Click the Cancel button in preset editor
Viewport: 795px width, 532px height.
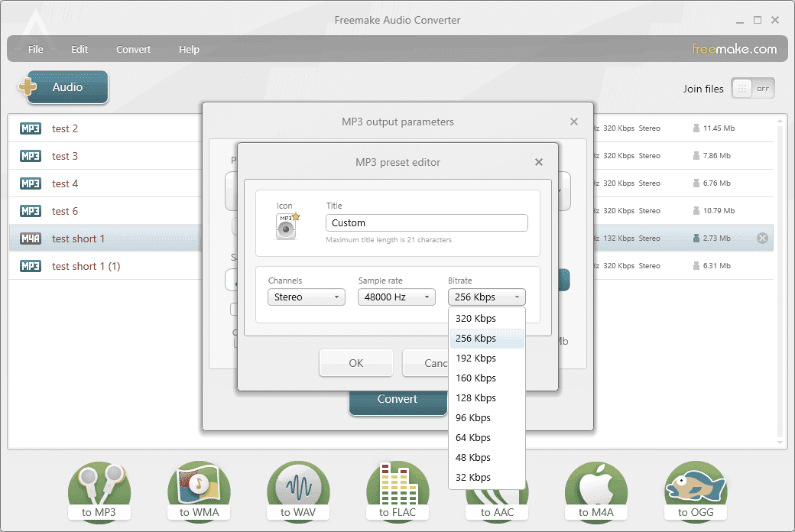click(426, 363)
